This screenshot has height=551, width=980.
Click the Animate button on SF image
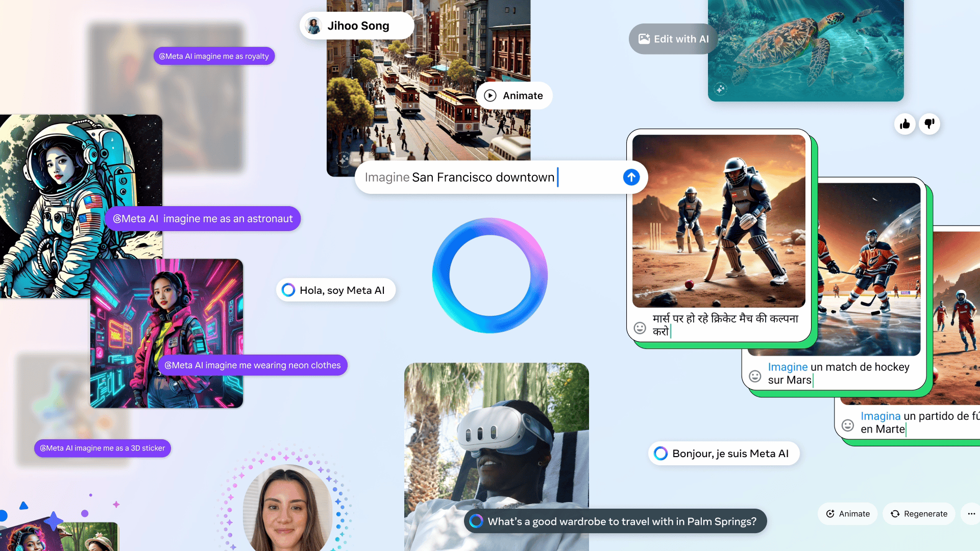tap(514, 95)
